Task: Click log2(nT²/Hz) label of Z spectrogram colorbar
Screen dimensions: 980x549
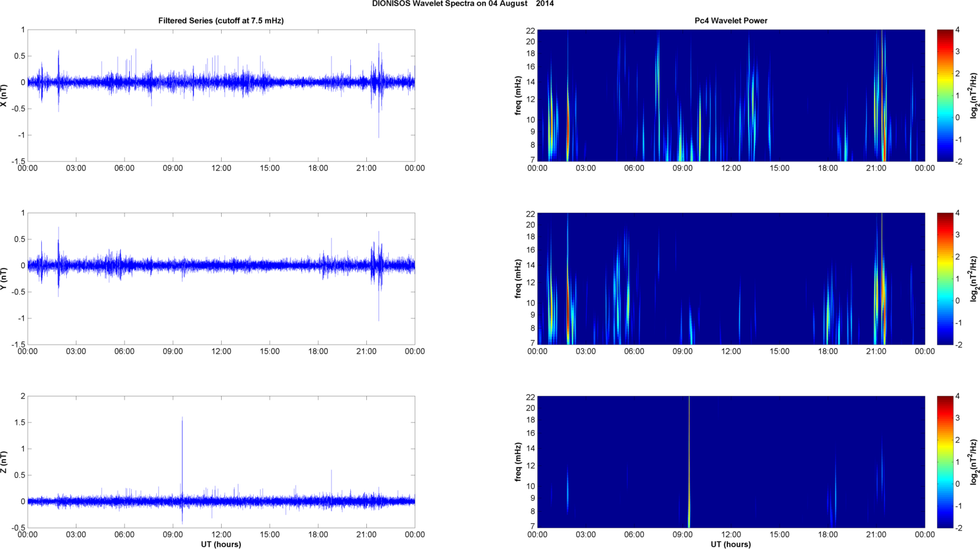Action: [x=974, y=462]
